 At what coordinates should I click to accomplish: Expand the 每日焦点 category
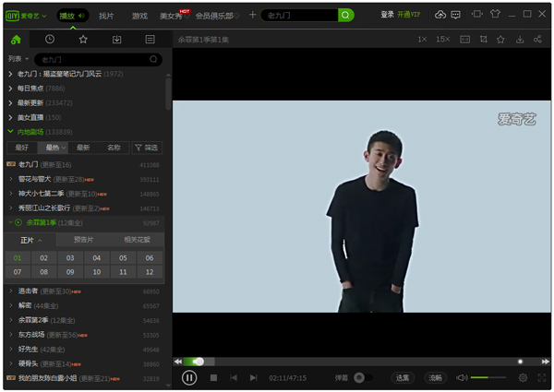click(10, 89)
